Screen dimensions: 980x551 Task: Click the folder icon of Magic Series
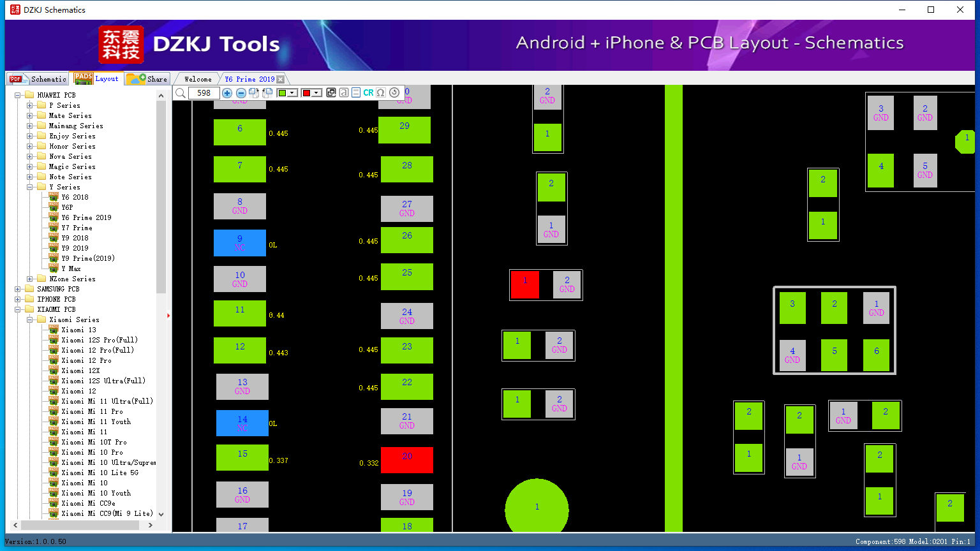[x=41, y=166]
